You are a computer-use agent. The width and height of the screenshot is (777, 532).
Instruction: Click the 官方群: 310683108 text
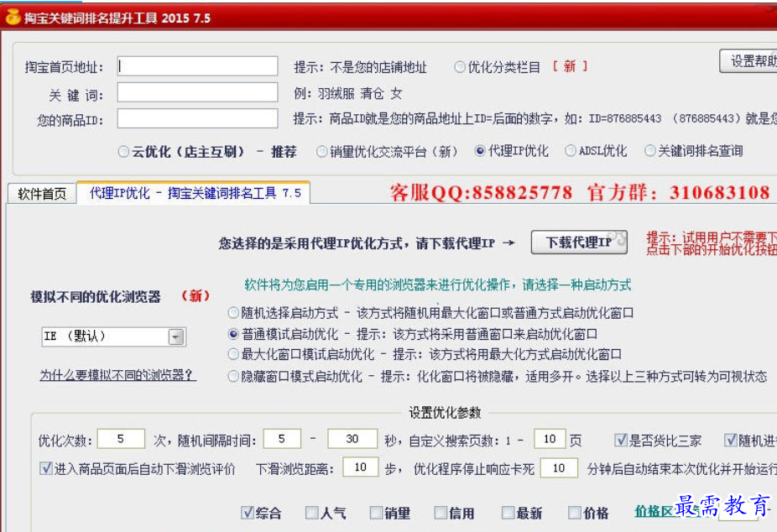click(678, 193)
